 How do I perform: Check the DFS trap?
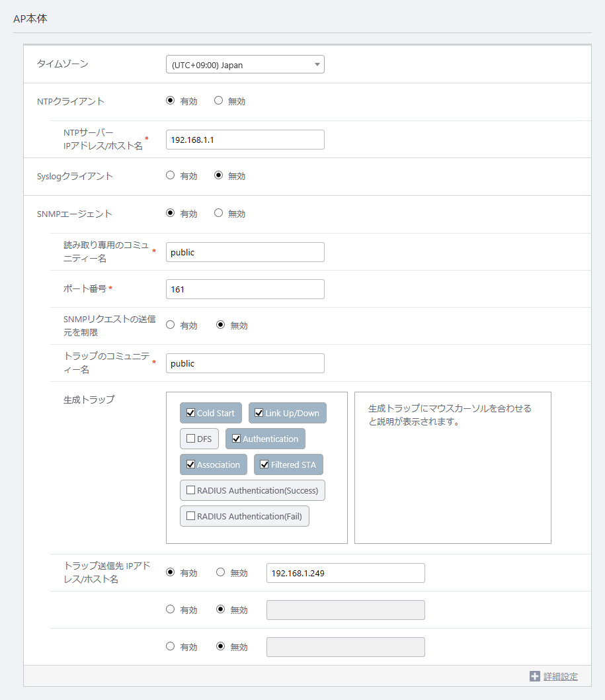click(190, 439)
